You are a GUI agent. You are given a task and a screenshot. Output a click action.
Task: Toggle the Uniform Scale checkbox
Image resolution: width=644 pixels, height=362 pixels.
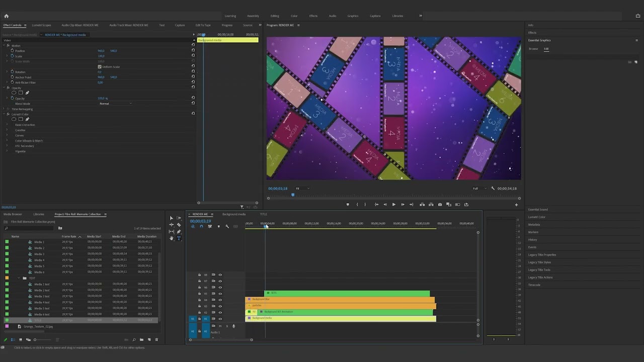click(100, 67)
